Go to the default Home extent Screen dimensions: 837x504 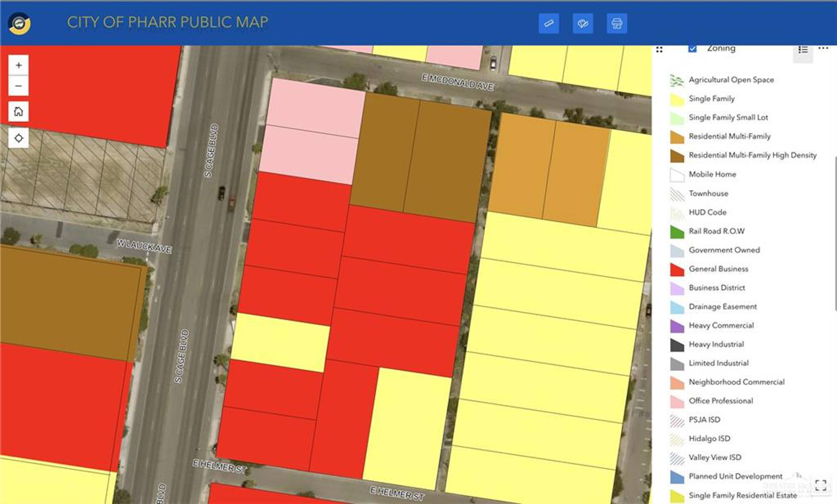coord(19,111)
